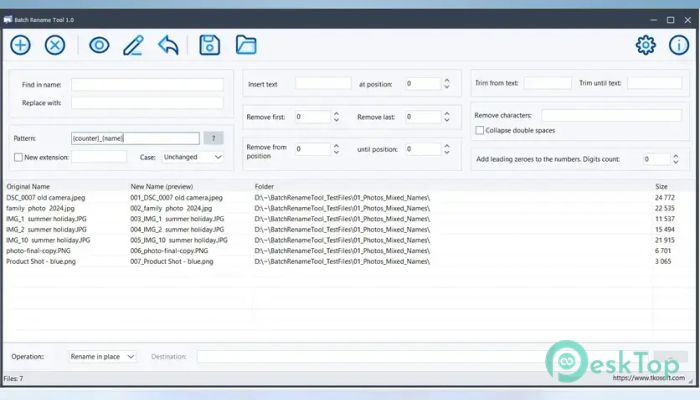Screen dimensions: 700x400
Task: Click the Remove last number field
Action: coord(423,117)
